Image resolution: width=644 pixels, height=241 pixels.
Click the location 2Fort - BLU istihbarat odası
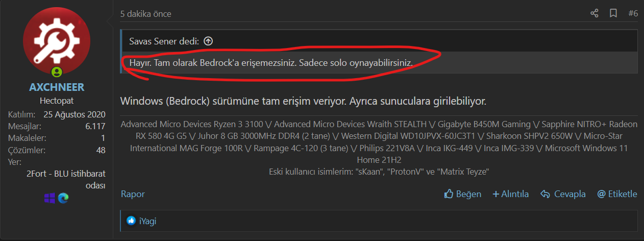point(66,179)
